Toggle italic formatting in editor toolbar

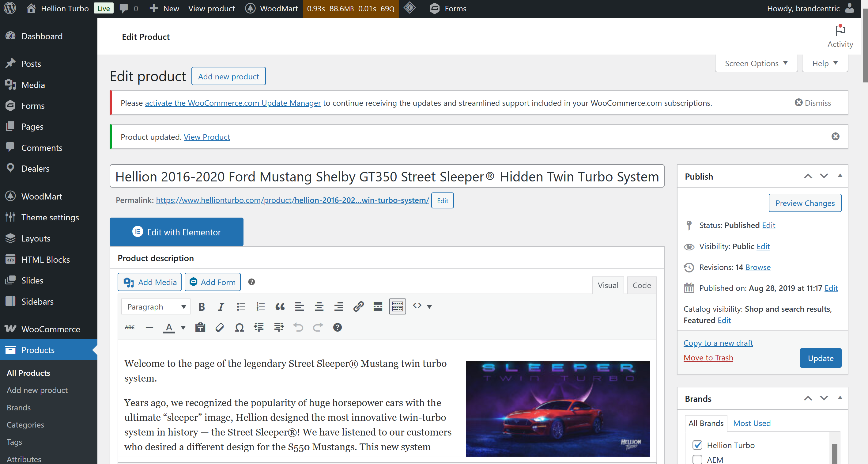[221, 306]
